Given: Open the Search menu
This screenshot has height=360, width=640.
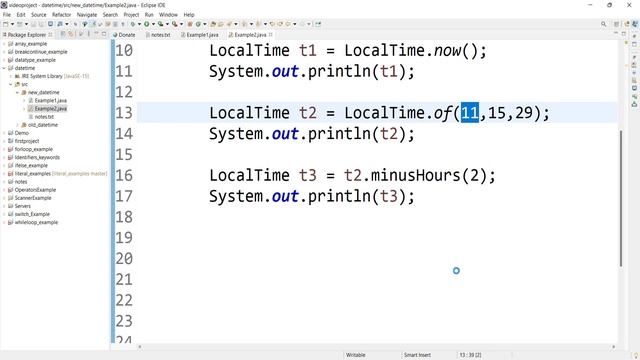Looking at the screenshot, I should [x=110, y=15].
